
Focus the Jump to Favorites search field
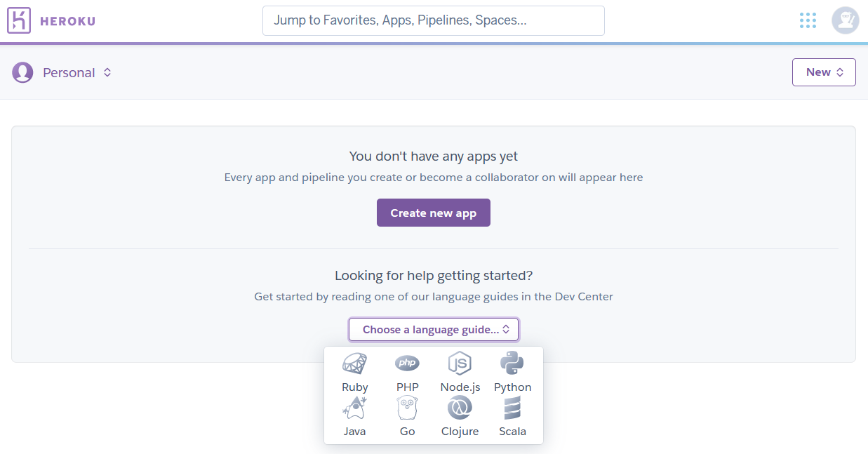click(x=434, y=20)
